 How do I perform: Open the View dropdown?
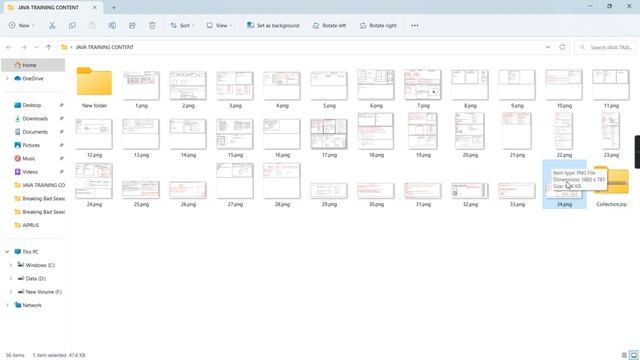[x=219, y=25]
